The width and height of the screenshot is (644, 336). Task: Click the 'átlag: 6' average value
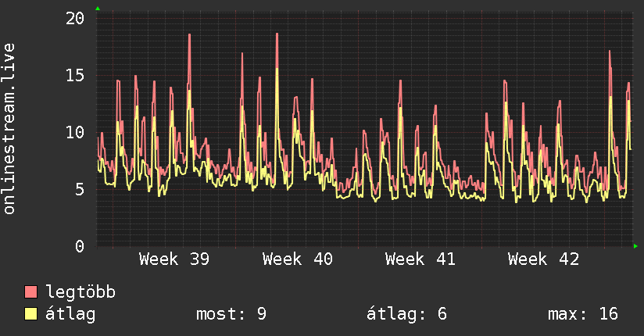pos(406,314)
